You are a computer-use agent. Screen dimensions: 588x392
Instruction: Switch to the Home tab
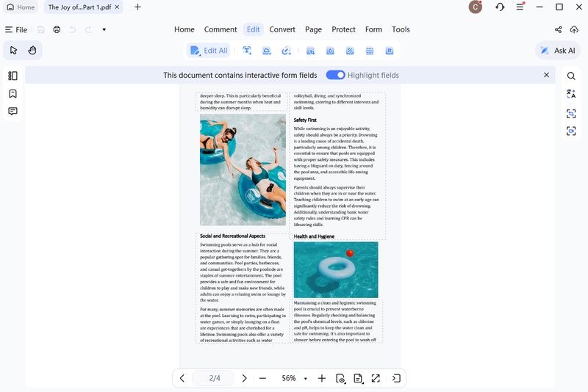(184, 29)
